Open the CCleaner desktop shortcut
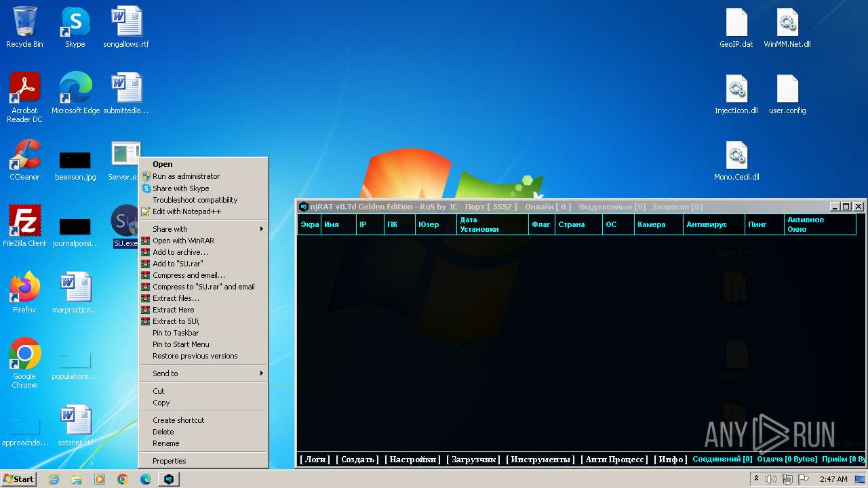Viewport: 868px width, 488px height. (24, 160)
